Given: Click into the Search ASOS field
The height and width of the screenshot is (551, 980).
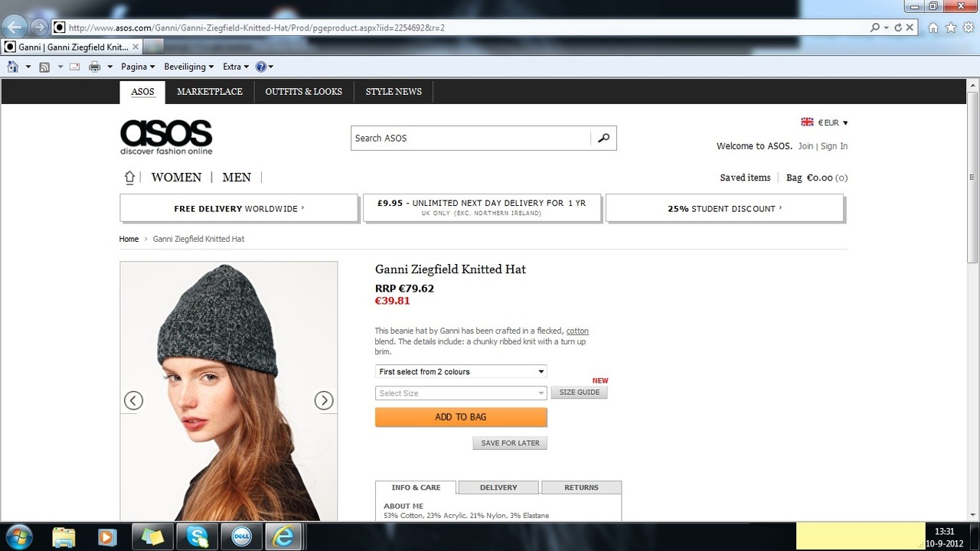Looking at the screenshot, I should pos(471,138).
